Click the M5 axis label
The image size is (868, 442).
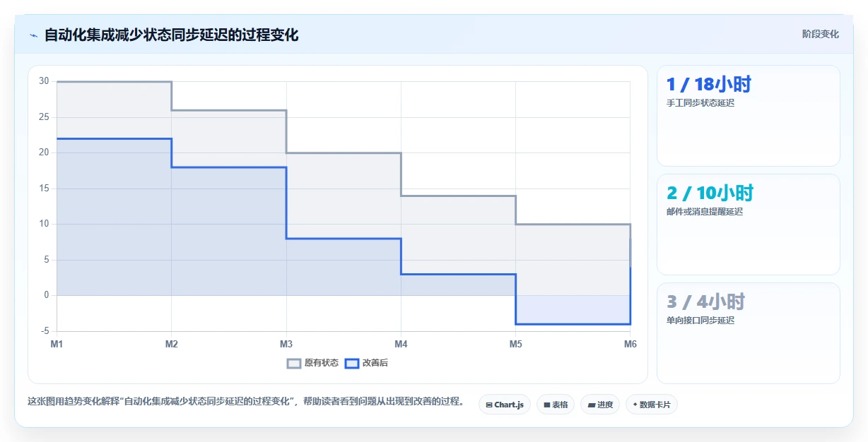515,344
